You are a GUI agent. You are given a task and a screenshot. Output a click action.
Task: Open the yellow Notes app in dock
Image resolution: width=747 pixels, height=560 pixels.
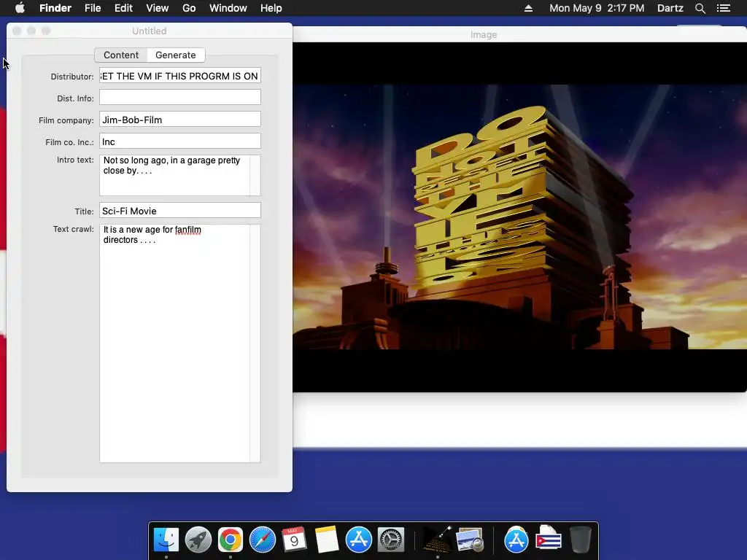click(x=326, y=540)
